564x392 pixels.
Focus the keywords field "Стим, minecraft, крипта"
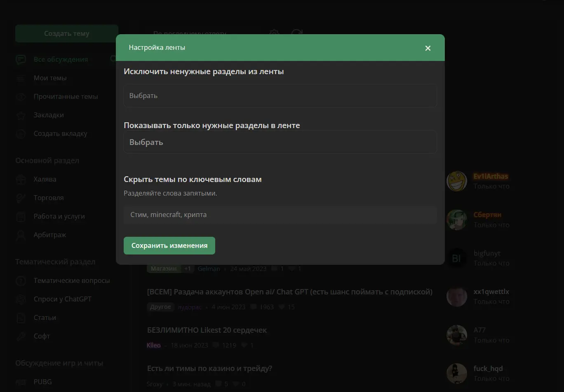280,215
